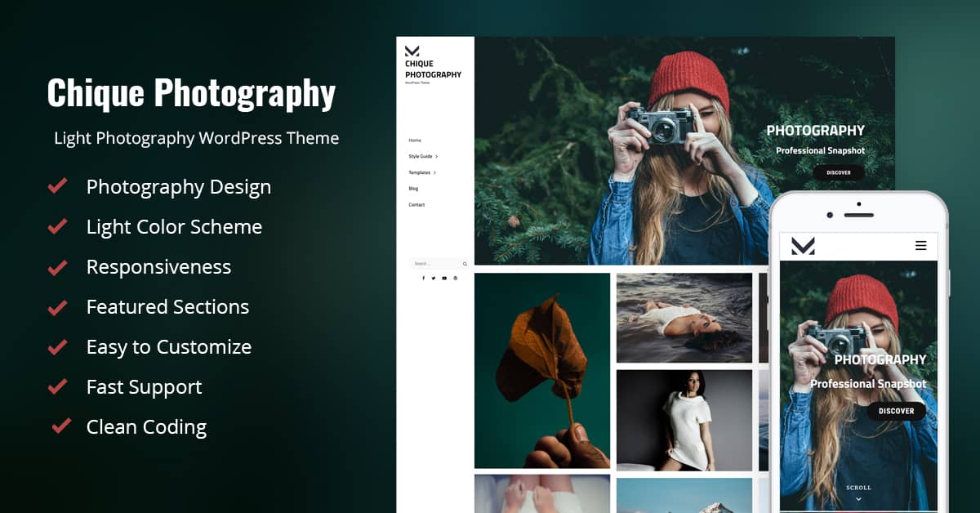Click the Photography heading on desktop hero
Screen dimensions: 980x513
pos(815,131)
